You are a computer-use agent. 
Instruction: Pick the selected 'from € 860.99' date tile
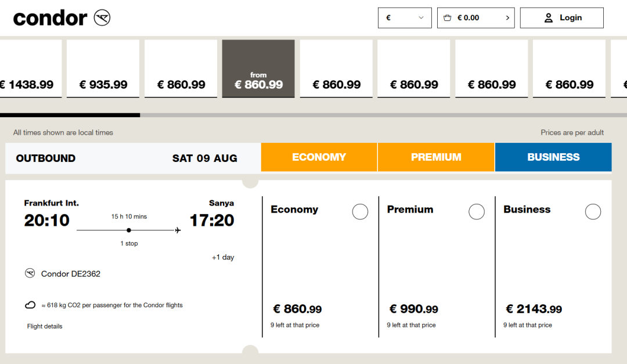coord(258,69)
